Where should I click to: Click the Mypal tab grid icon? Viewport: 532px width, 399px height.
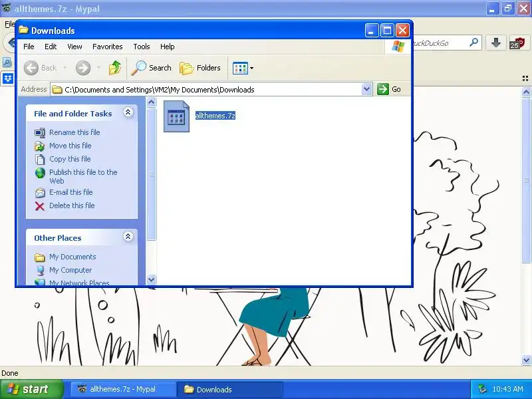pyautogui.click(x=525, y=78)
